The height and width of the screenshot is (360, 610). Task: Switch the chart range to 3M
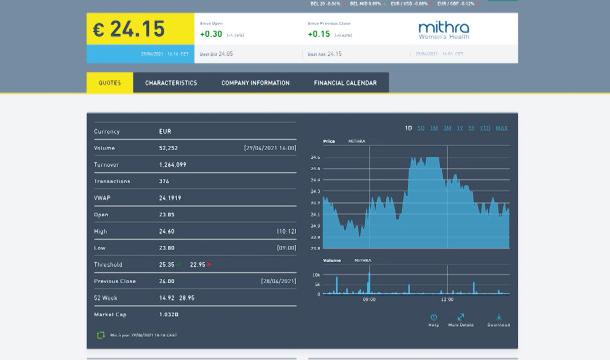(x=447, y=128)
